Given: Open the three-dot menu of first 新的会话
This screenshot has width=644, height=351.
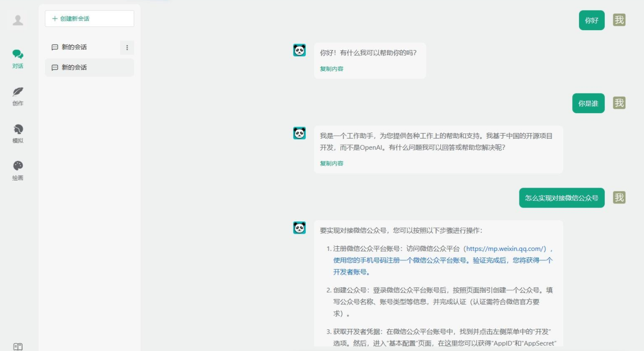Looking at the screenshot, I should pyautogui.click(x=127, y=47).
